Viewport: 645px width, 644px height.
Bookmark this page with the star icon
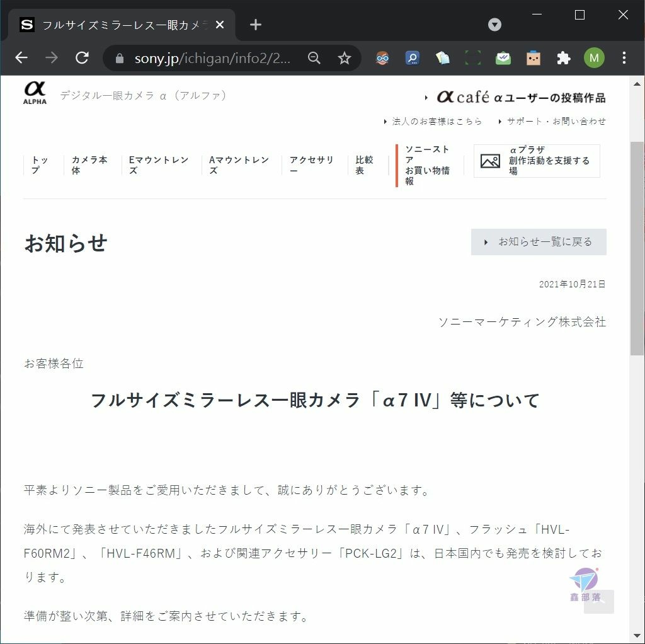coord(345,58)
